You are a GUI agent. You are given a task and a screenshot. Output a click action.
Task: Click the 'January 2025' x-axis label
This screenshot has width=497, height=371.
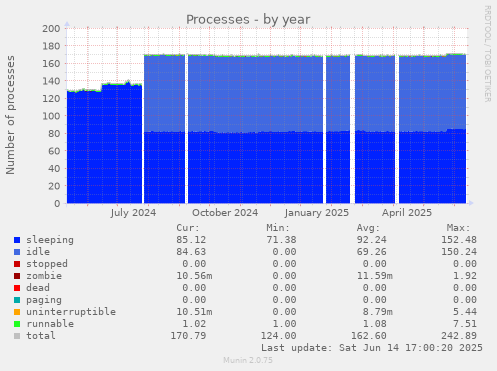(x=317, y=213)
